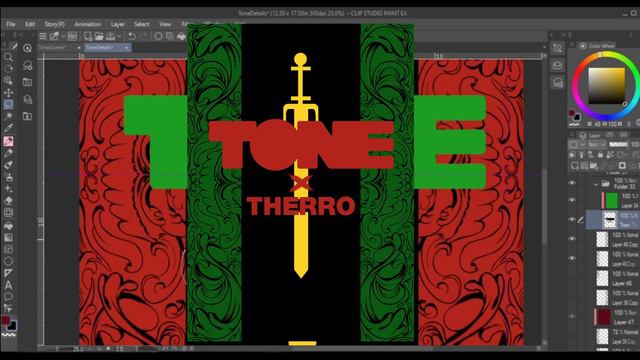Click the top icon in right side dock

[x=557, y=49]
